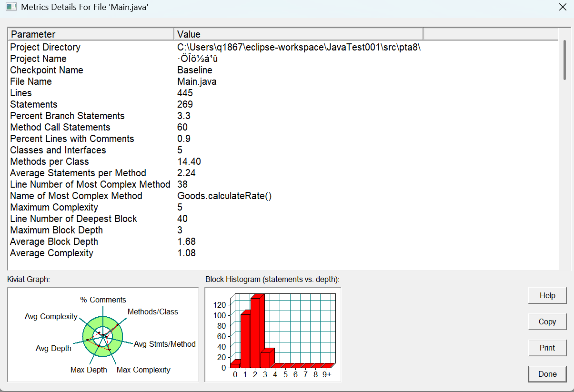Screen dimensions: 574x392
Task: Click the Avg Complexity axis label
Action: click(51, 316)
